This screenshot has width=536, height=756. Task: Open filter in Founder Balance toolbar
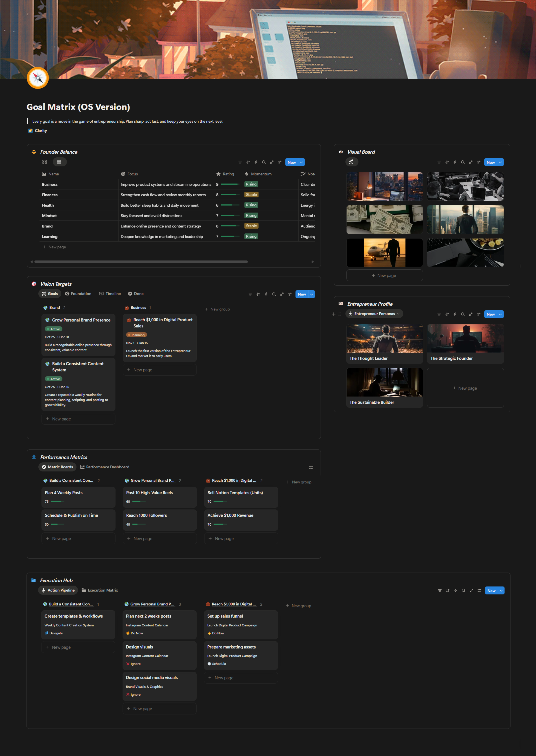(240, 162)
